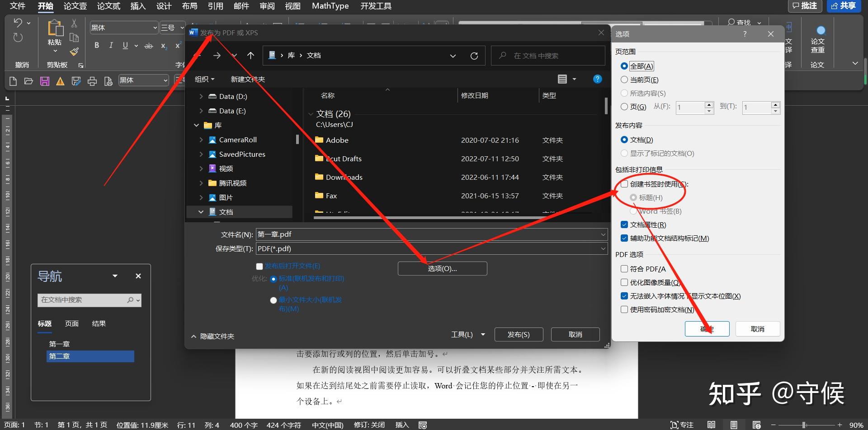
Task: Click the purple Save icon in quick toolbar
Action: click(44, 81)
